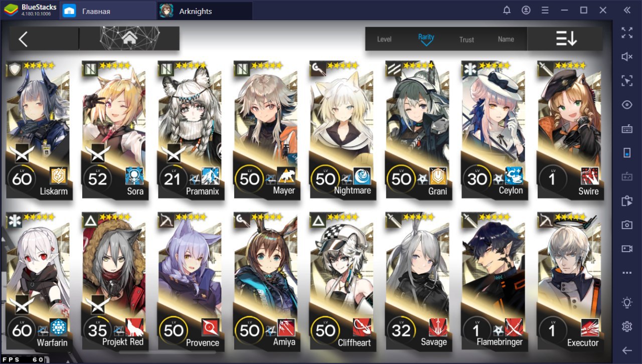The image size is (642, 364).
Task: Enter fullscreen using the expand icon
Action: tap(627, 33)
